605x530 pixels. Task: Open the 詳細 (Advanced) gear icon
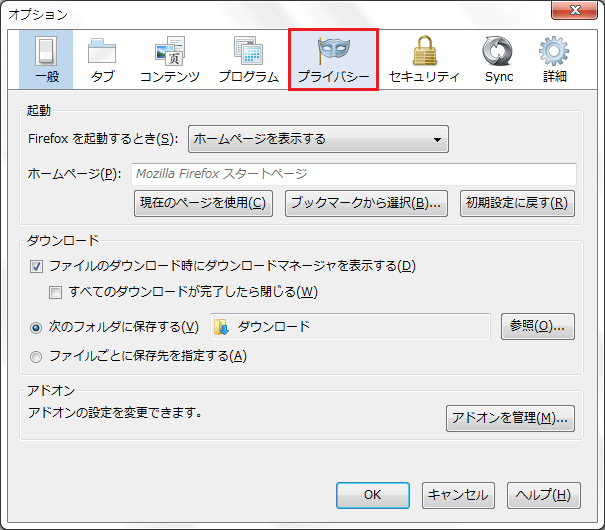553,51
